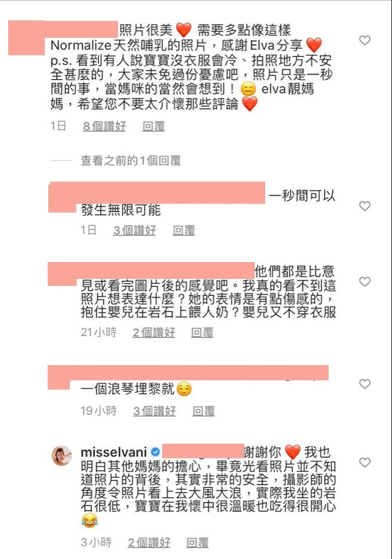Click 回覆 on the 19小時 comment
Image resolution: width=392 pixels, height=559 pixels.
(x=204, y=411)
